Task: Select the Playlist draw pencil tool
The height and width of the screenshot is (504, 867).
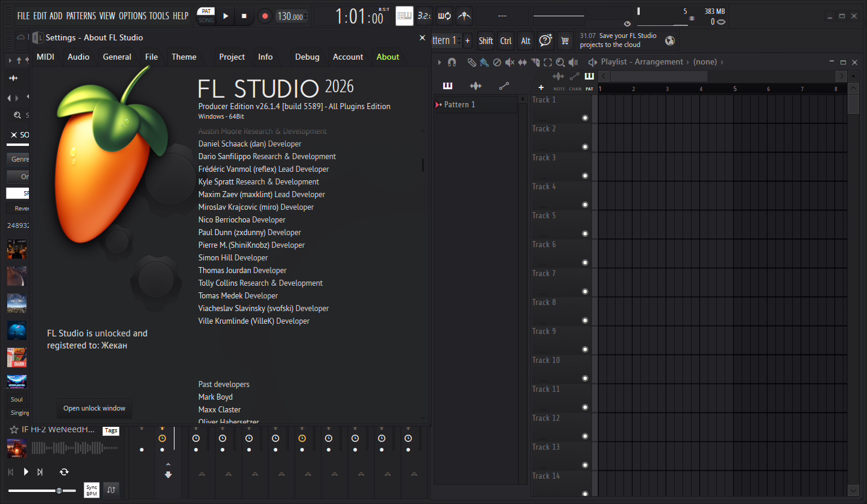Action: point(471,62)
